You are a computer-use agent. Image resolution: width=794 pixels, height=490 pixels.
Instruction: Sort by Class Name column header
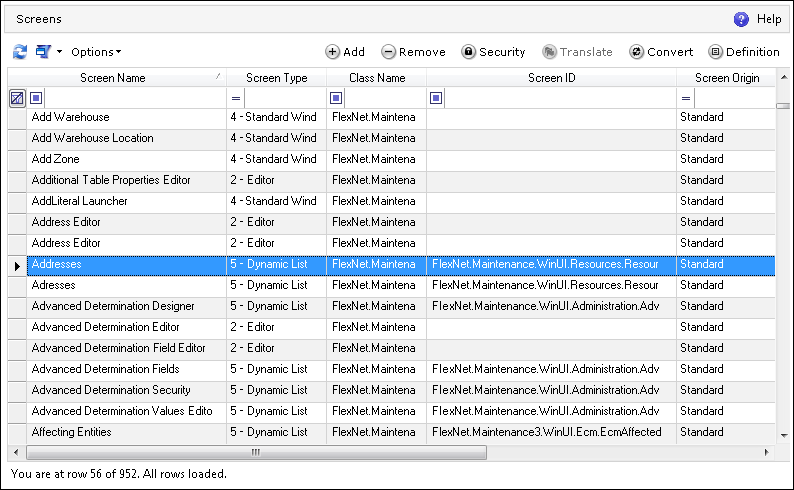pyautogui.click(x=377, y=77)
